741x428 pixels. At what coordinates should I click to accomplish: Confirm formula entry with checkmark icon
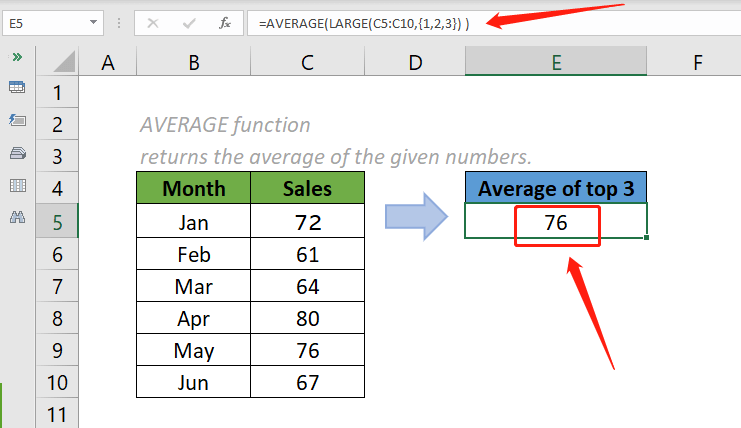190,21
